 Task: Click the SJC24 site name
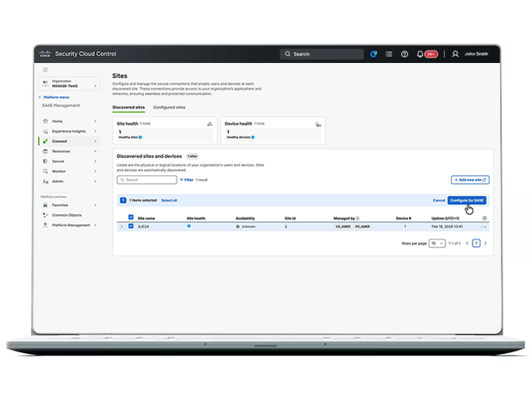(x=143, y=226)
